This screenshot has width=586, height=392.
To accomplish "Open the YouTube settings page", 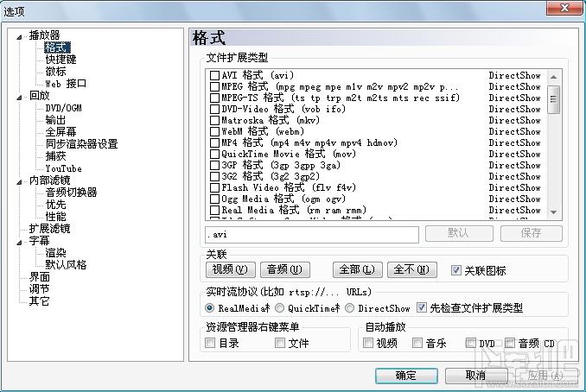I will (63, 168).
